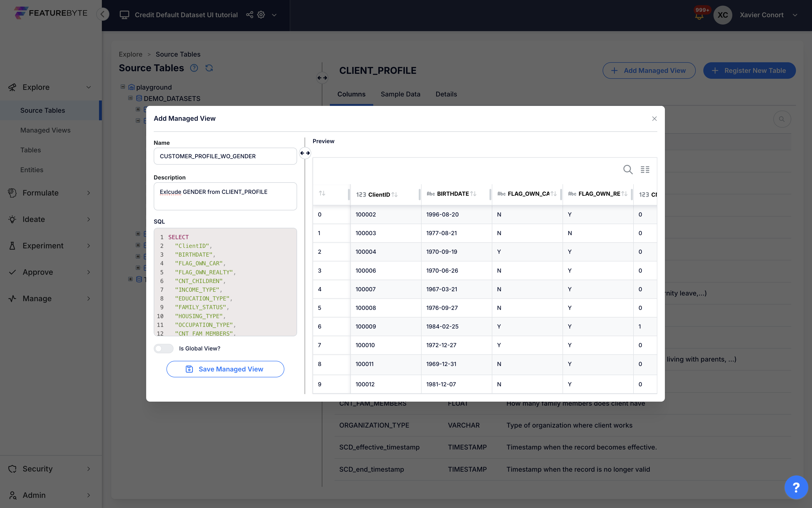Open Managed Views in sidebar
This screenshot has width=812, height=508.
tap(45, 130)
